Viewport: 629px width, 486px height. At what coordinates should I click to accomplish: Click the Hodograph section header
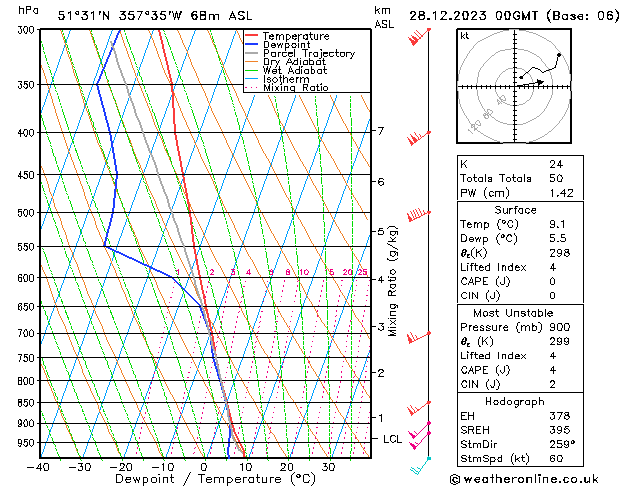(x=515, y=402)
